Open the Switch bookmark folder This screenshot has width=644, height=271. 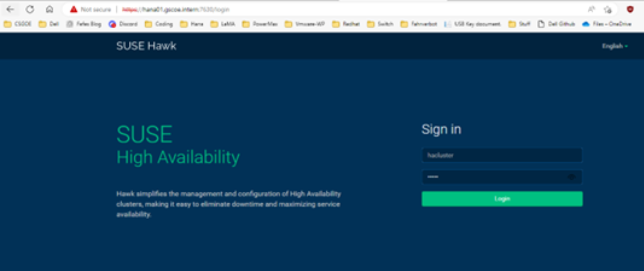coord(380,24)
